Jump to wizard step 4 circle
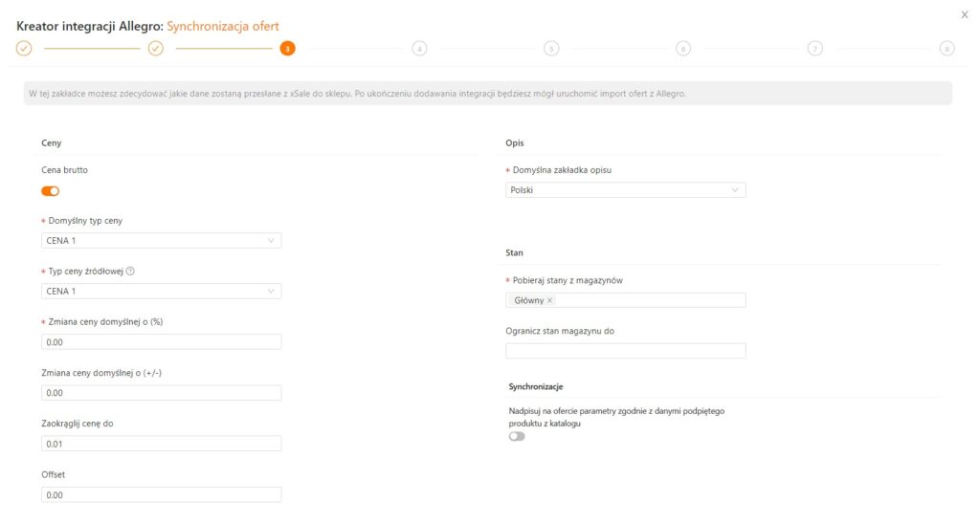The image size is (980, 523). point(419,49)
